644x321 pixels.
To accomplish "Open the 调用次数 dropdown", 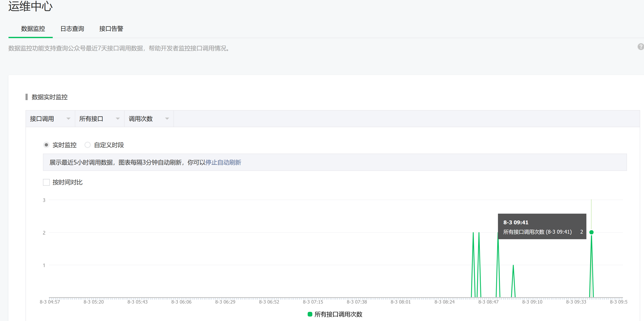I will click(149, 119).
